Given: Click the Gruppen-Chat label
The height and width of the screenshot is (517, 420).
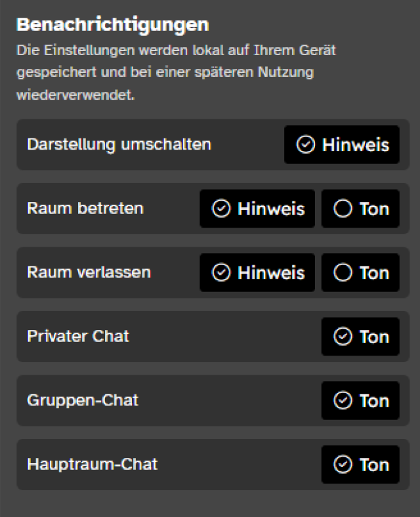Looking at the screenshot, I should (x=83, y=400).
